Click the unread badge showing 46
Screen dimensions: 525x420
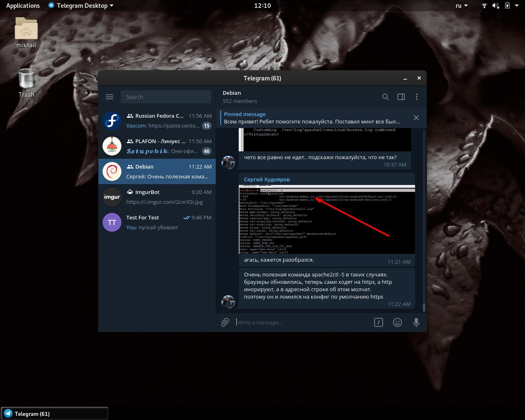tap(207, 151)
